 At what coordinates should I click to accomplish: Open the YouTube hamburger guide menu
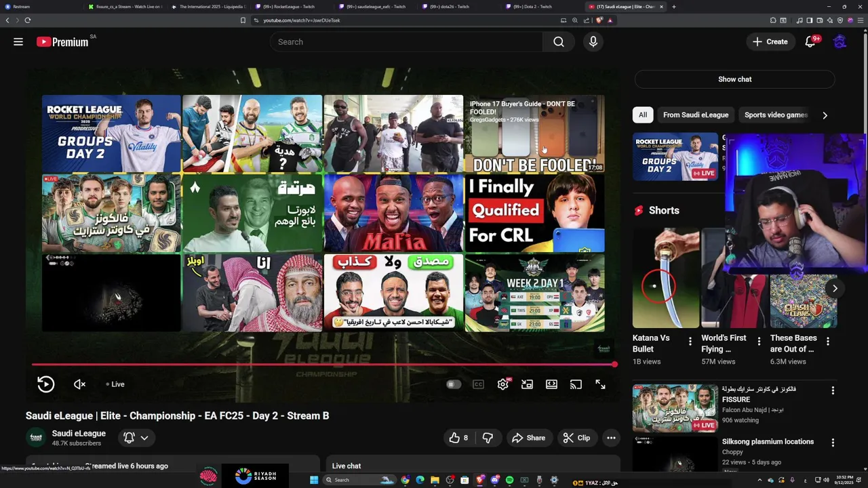(18, 42)
